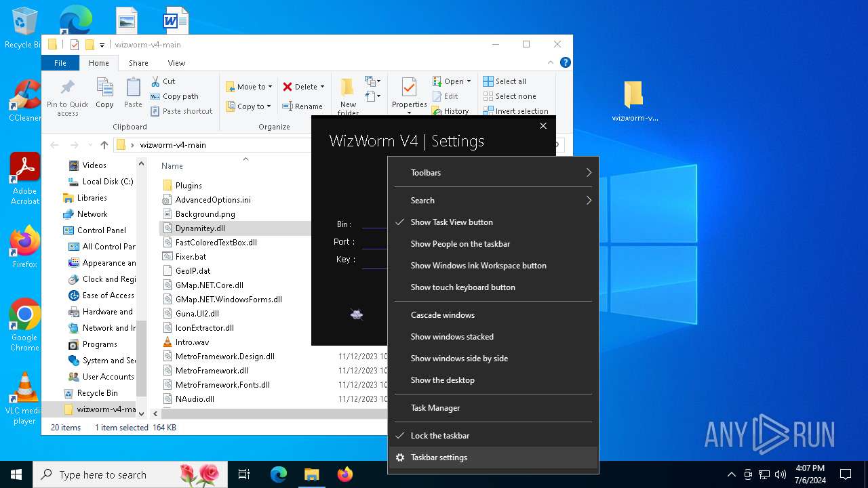Switch to the View ribbon tab
Image resolution: width=868 pixels, height=488 pixels.
pyautogui.click(x=176, y=63)
